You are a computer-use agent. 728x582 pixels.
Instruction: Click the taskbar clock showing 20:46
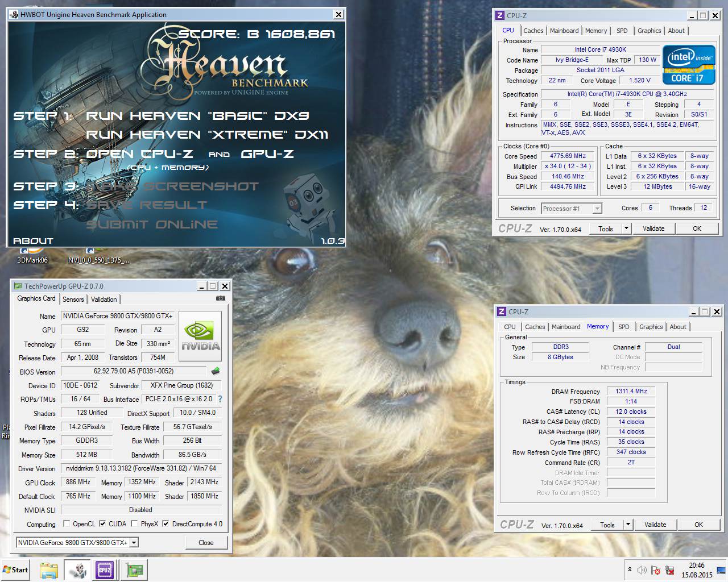click(x=697, y=570)
